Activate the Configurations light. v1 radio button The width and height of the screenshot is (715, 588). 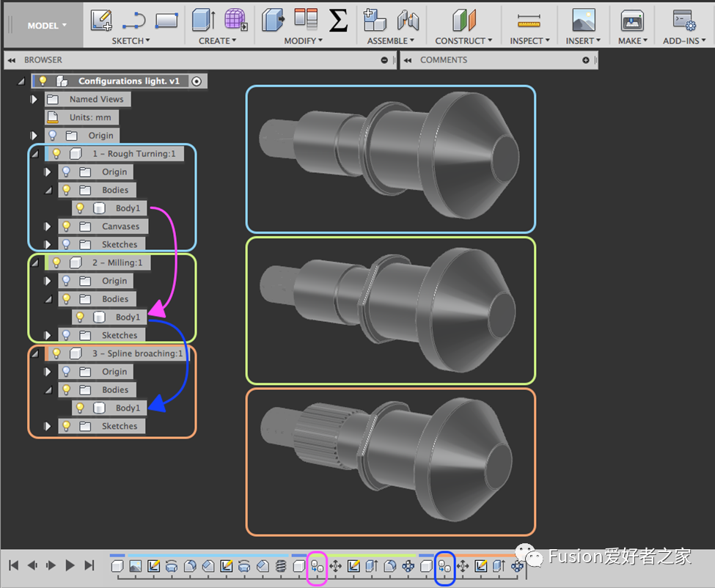coord(197,81)
